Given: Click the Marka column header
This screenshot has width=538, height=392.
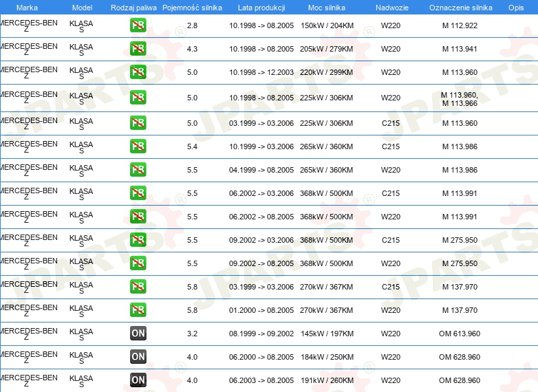Looking at the screenshot, I should [27, 8].
